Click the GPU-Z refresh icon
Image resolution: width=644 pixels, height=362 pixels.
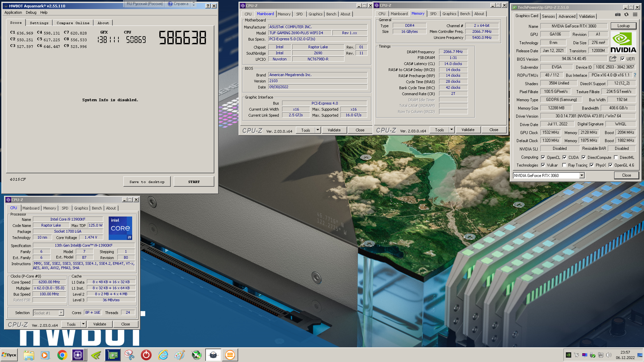click(626, 14)
